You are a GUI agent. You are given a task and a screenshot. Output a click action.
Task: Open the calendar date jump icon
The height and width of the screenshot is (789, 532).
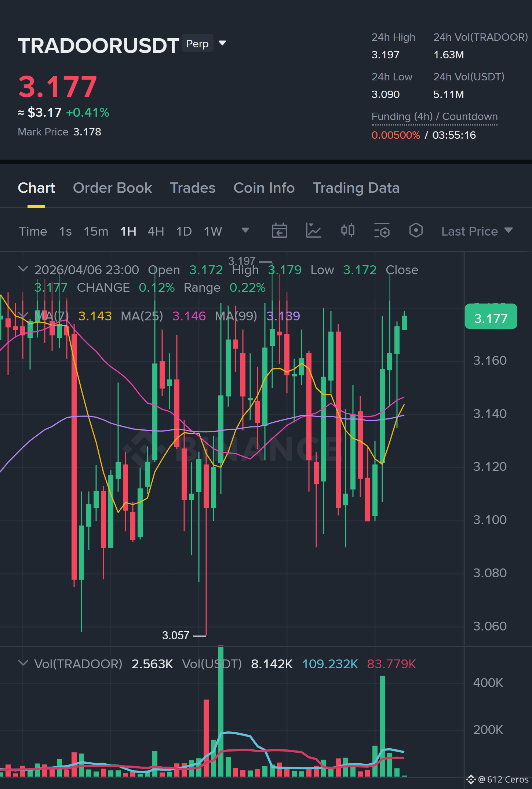pyautogui.click(x=279, y=231)
